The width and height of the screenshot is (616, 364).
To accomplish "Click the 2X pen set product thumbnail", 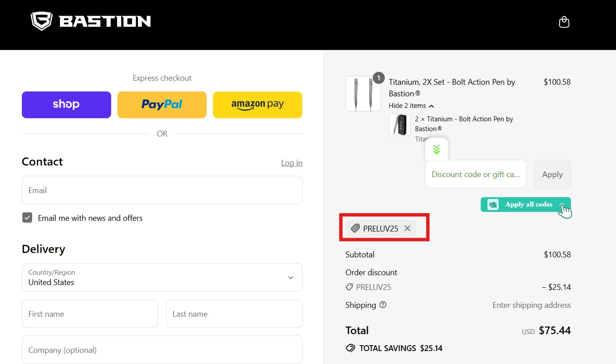I will pos(363,94).
